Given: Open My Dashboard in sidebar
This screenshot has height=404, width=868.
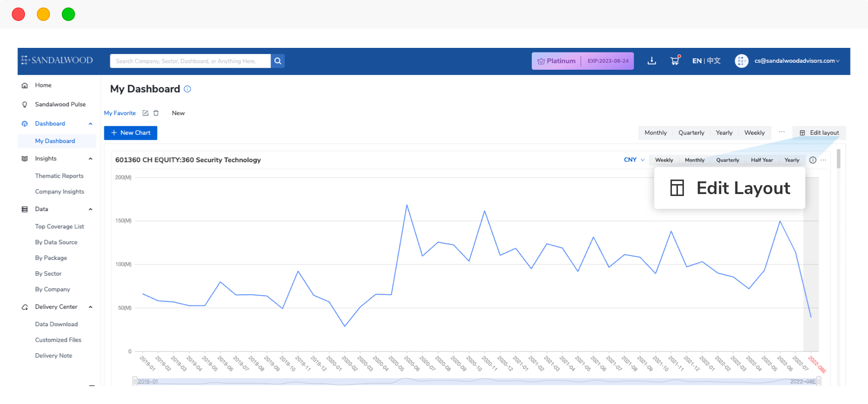Looking at the screenshot, I should coord(57,141).
